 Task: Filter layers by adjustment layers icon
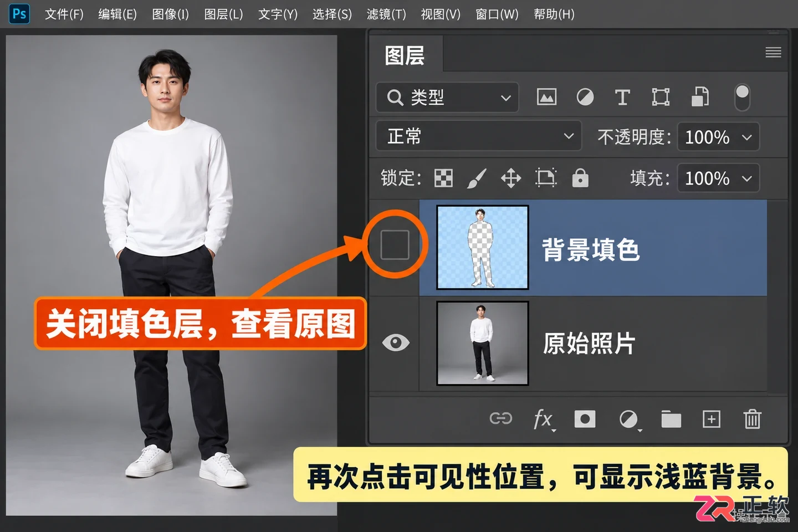point(585,97)
